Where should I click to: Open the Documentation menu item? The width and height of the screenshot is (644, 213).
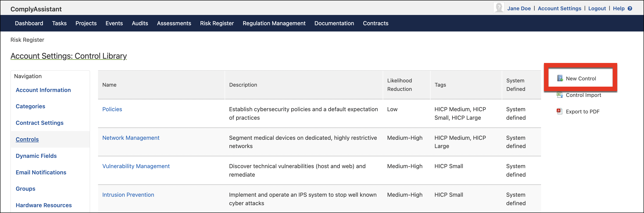(334, 23)
